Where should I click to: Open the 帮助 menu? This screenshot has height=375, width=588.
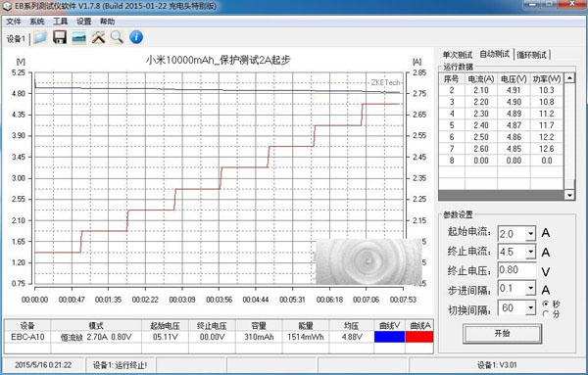(107, 22)
